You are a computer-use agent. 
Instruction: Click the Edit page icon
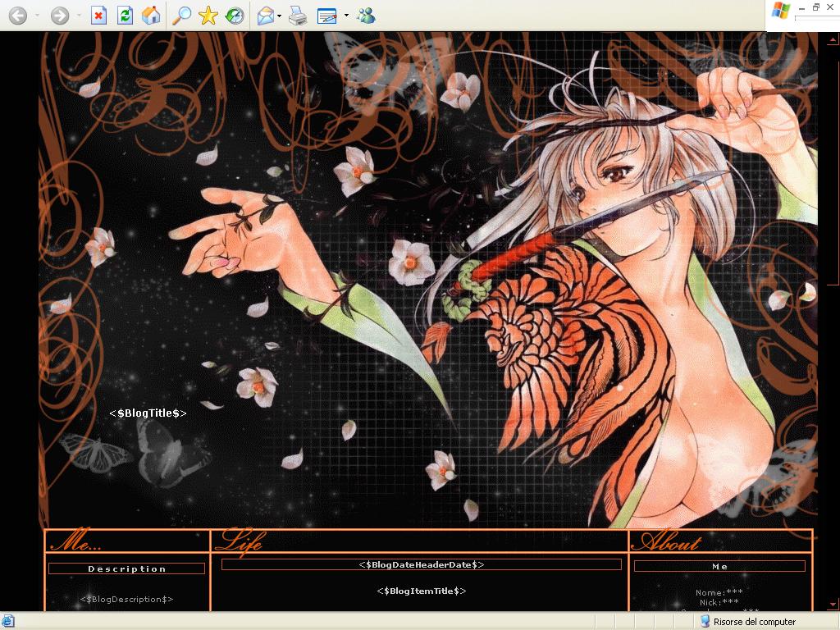point(326,16)
